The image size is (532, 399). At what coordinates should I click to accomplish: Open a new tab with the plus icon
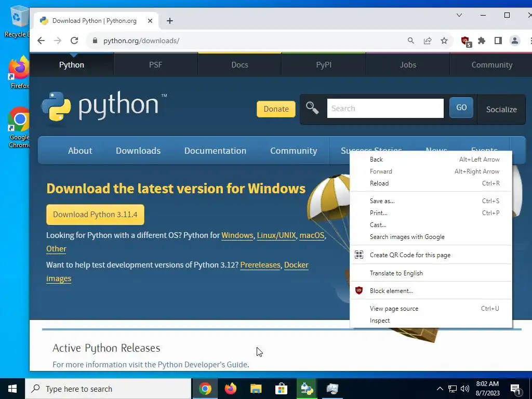[x=170, y=21]
